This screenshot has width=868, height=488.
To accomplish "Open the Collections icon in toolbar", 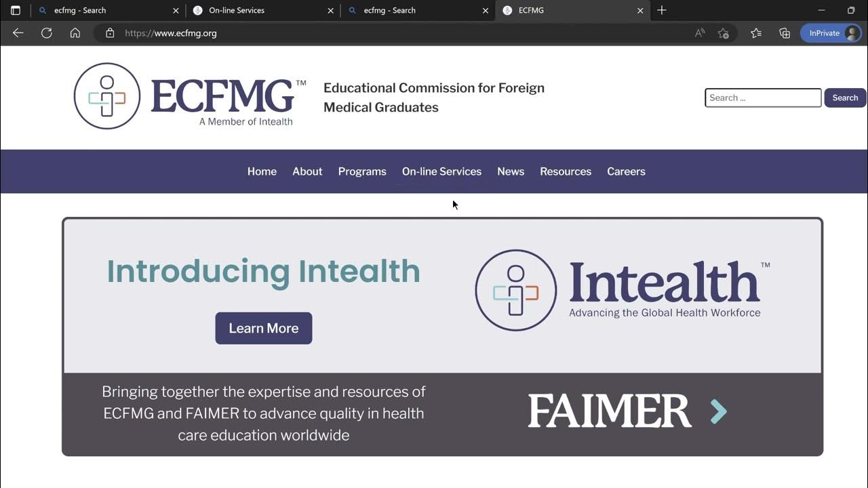I will 785,33.
